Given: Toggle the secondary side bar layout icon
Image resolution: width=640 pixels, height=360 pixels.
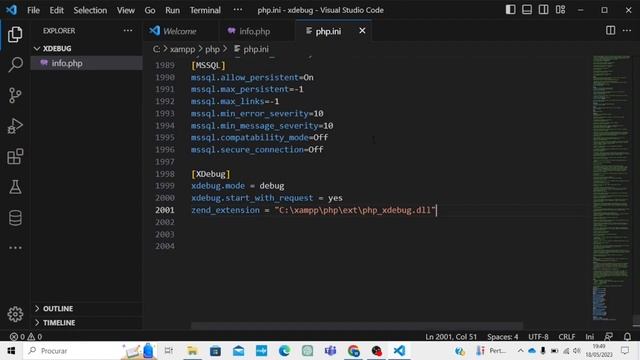Looking at the screenshot, I should pyautogui.click(x=543, y=10).
